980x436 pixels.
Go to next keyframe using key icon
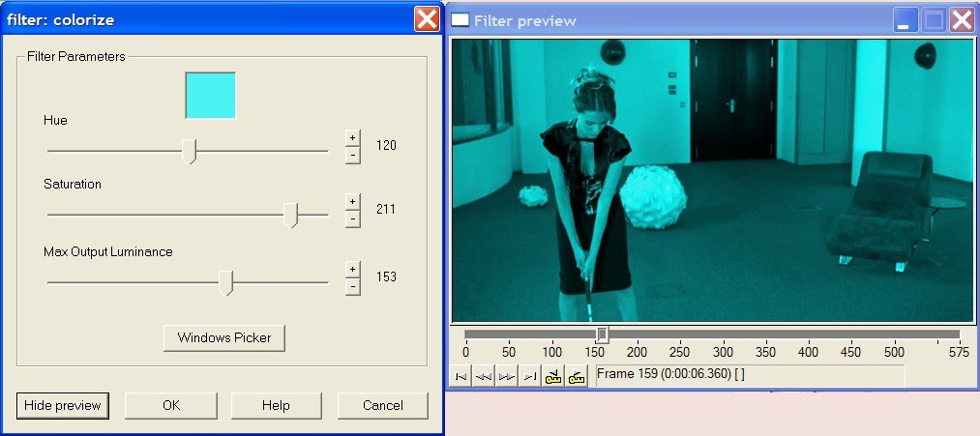tap(577, 377)
